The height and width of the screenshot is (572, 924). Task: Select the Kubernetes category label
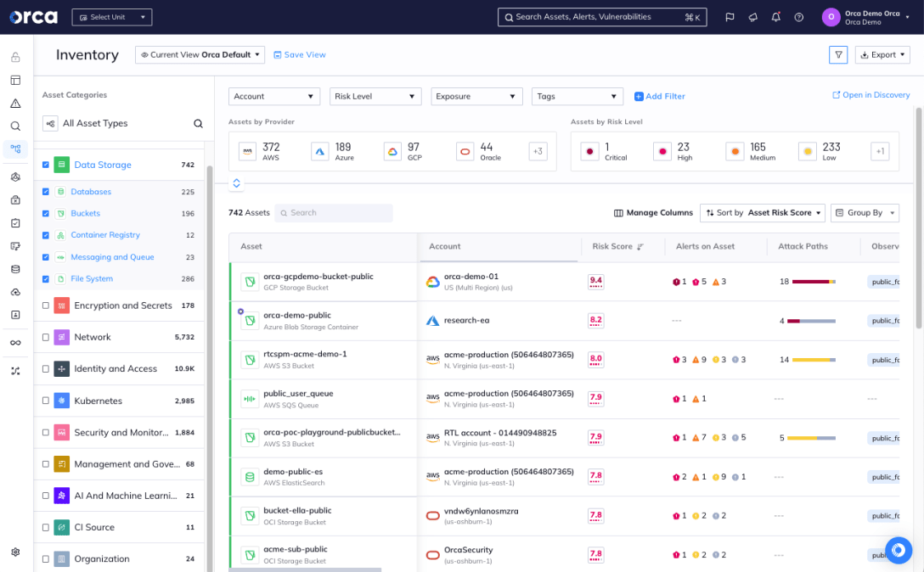99,401
